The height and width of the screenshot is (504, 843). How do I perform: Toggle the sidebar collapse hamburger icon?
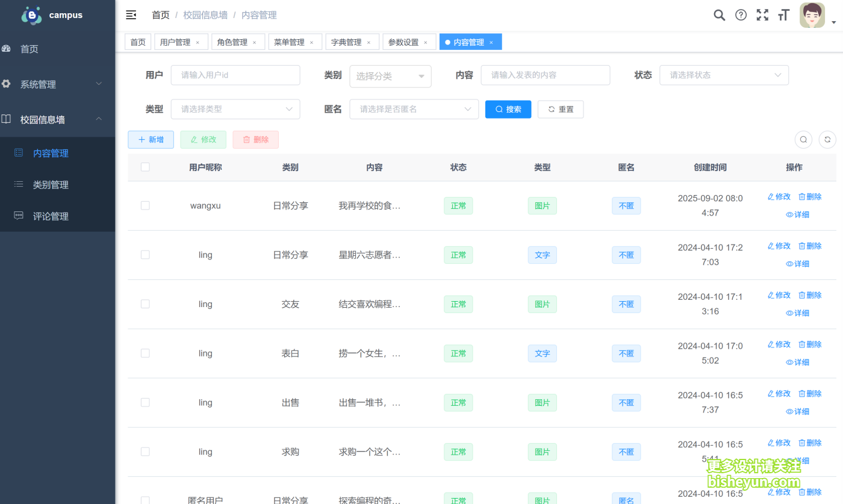[131, 15]
